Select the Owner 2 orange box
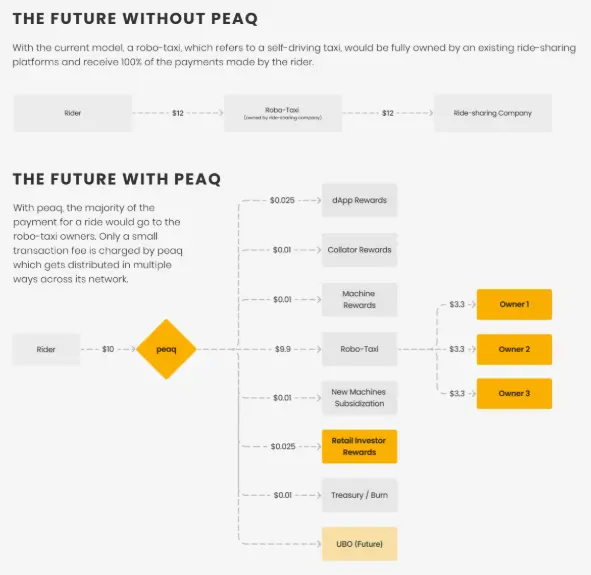This screenshot has height=575, width=591. coord(514,349)
